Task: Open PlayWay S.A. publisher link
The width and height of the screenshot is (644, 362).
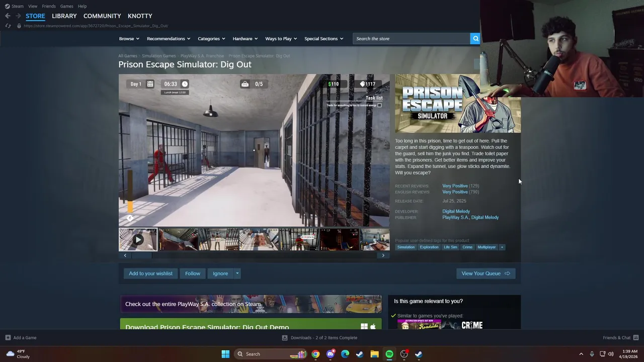Action: pyautogui.click(x=455, y=217)
